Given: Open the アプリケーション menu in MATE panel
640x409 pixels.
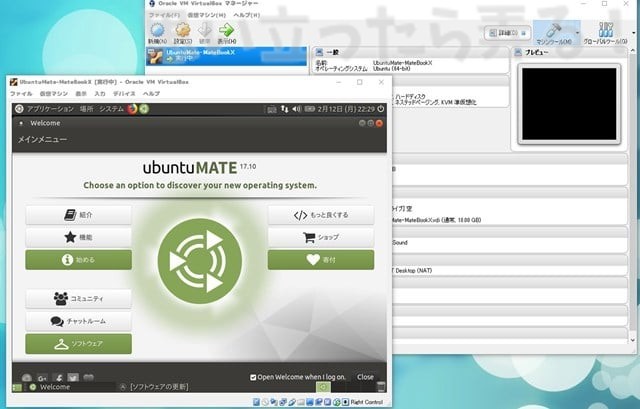Looking at the screenshot, I should point(49,108).
